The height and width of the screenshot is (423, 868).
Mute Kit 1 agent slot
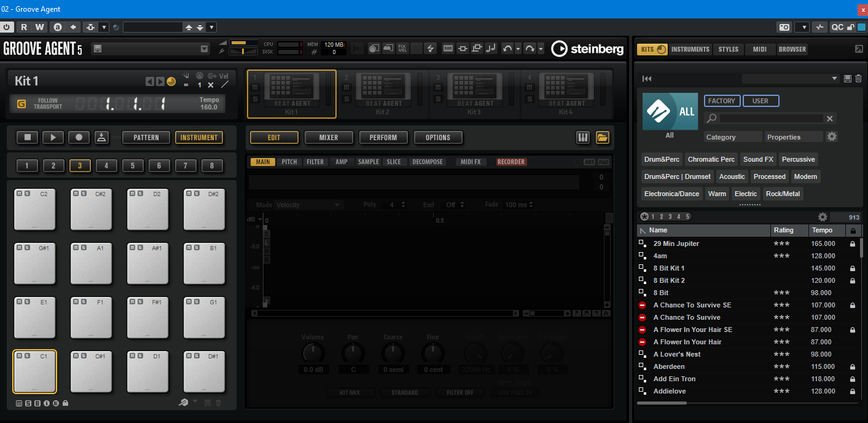[255, 88]
